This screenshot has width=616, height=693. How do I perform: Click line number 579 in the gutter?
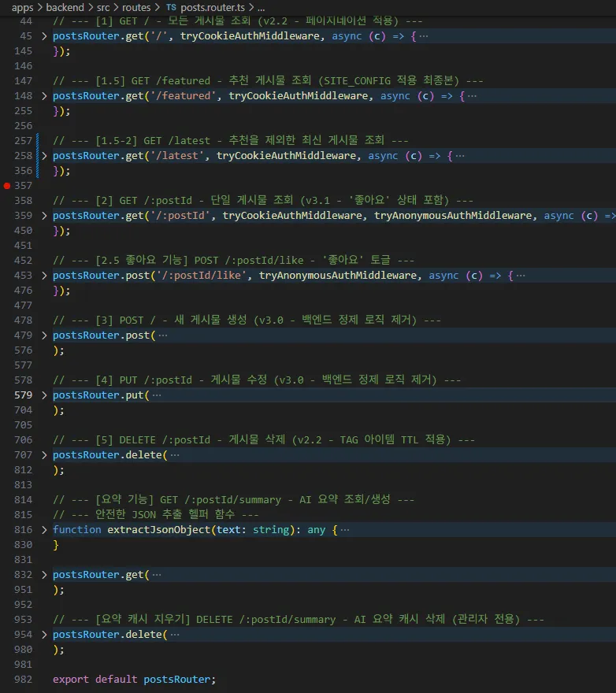pos(23,395)
